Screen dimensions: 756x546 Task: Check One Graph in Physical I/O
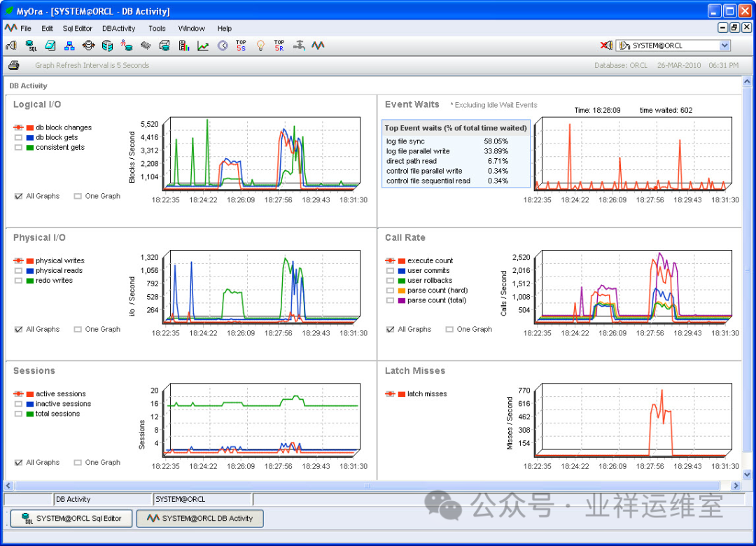[78, 330]
